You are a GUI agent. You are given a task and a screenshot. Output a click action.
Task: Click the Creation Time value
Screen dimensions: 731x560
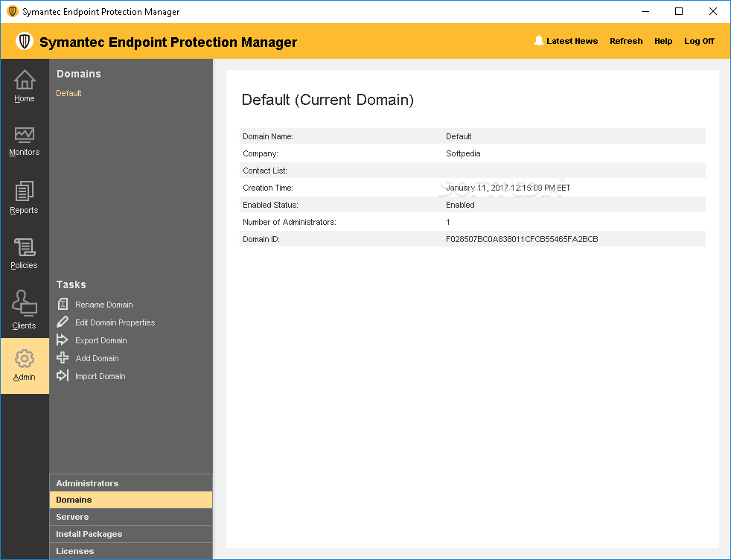click(508, 188)
